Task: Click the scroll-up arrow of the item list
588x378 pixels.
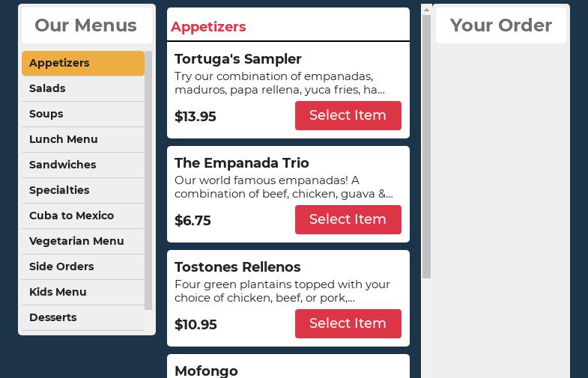Action: click(x=426, y=10)
